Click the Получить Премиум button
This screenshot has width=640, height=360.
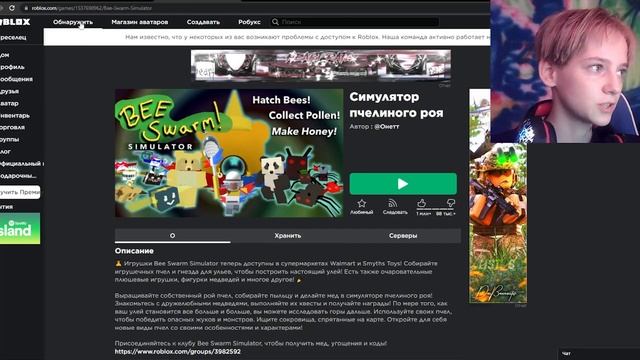click(x=20, y=192)
